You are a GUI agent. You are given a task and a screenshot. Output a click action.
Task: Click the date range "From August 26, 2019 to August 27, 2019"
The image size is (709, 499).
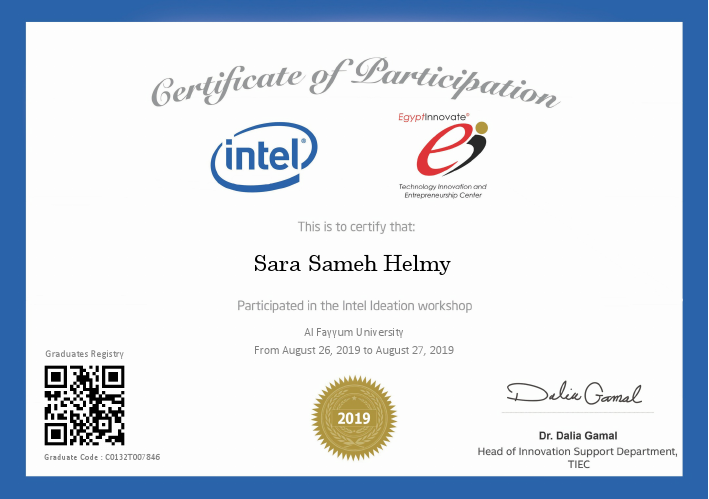tap(354, 350)
